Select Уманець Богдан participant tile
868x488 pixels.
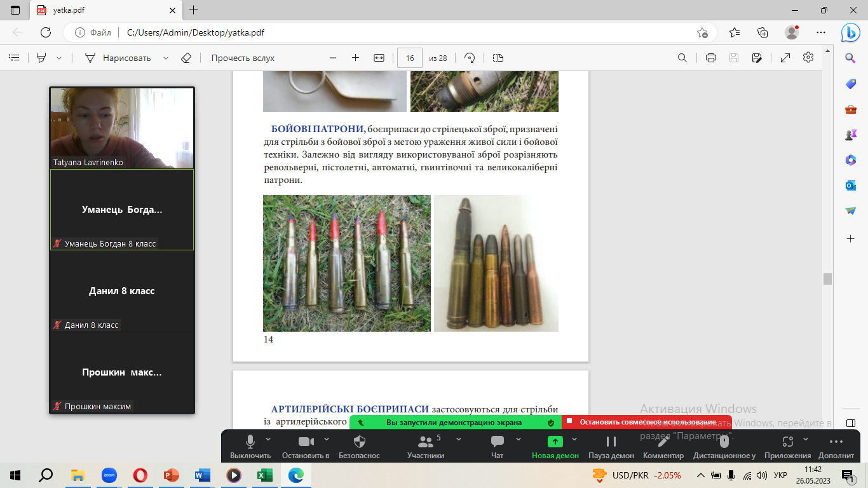pyautogui.click(x=122, y=210)
